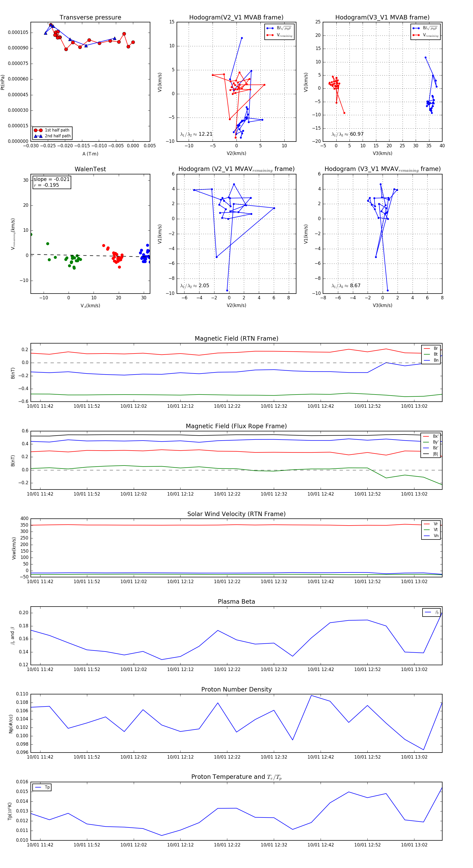Click '10/01 11:42' tick under Magnetic Field RTN plot

coord(40,406)
